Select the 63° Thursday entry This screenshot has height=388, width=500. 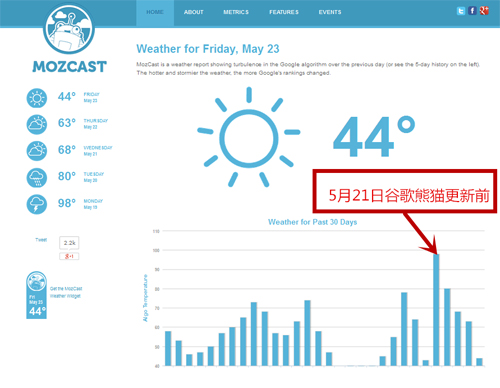[67, 123]
